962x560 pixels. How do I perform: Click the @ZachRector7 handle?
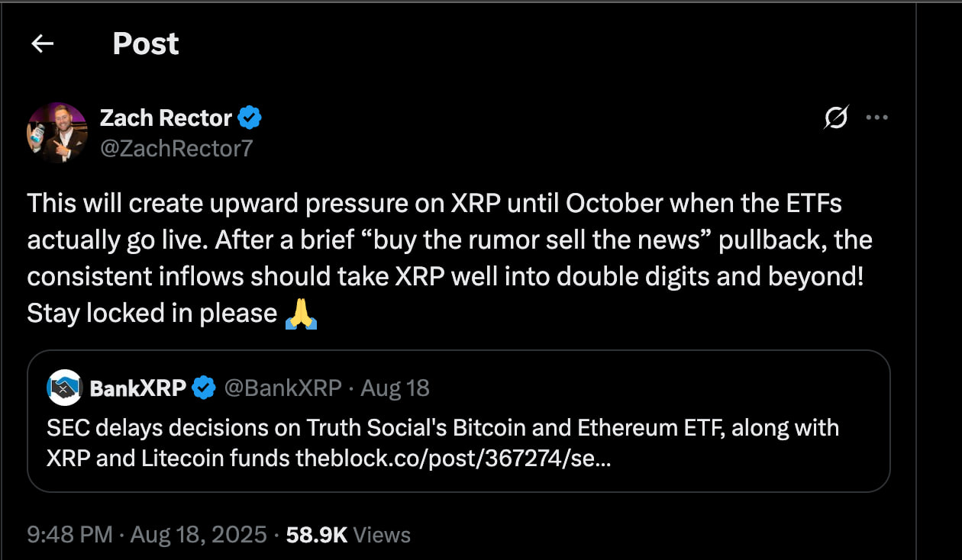176,147
